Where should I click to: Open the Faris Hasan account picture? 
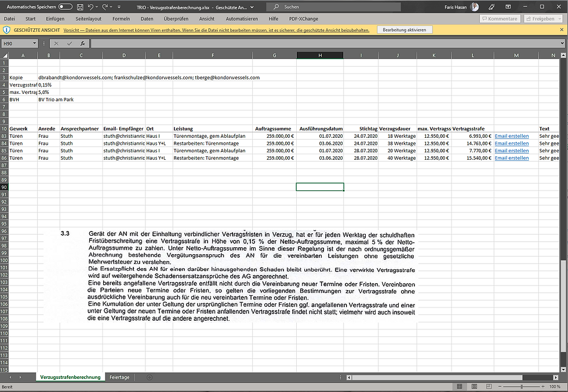(x=474, y=7)
